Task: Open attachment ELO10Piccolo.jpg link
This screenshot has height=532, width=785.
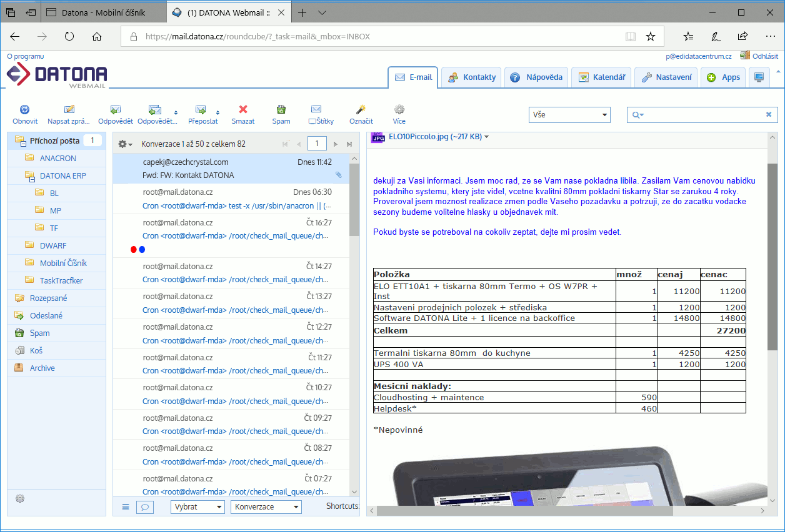Action: (x=435, y=137)
